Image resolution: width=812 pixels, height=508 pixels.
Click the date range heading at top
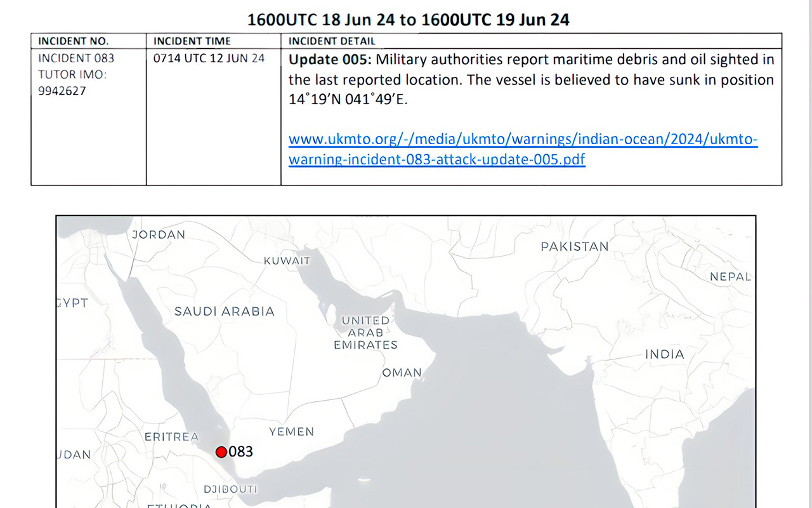408,19
